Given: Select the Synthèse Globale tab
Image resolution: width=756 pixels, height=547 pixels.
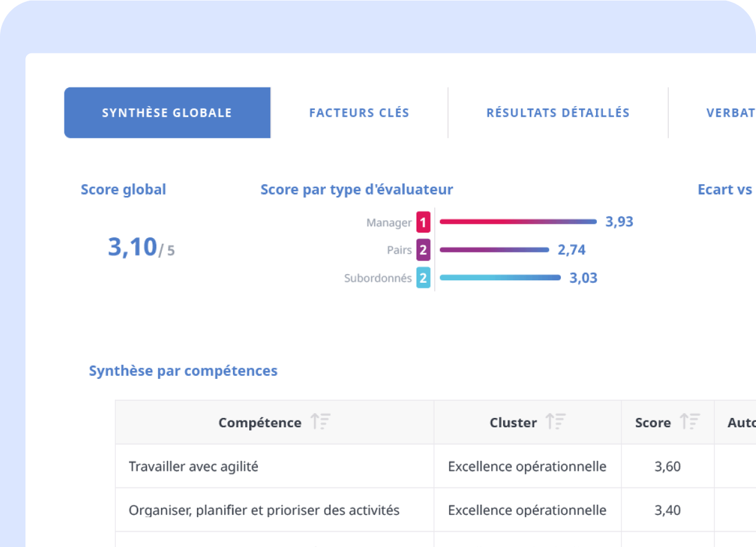Looking at the screenshot, I should tap(167, 113).
